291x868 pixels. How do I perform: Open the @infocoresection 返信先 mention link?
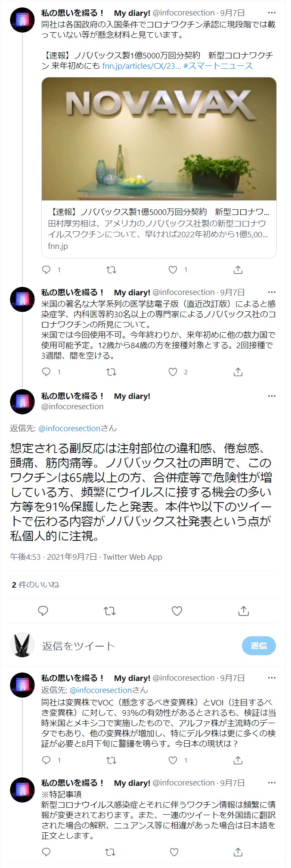(x=69, y=428)
